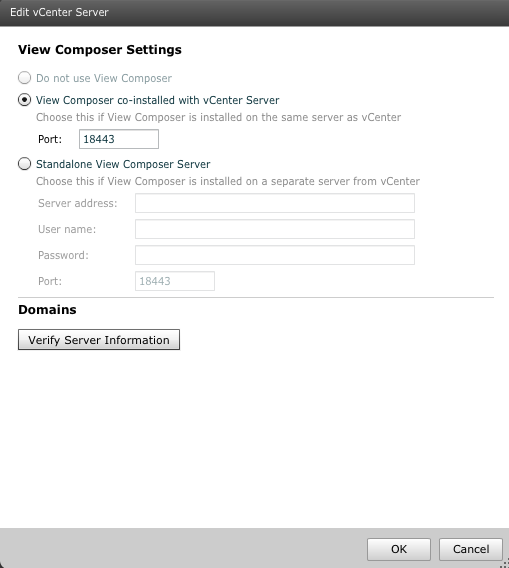Select the Do not use View Composer radio button
This screenshot has height=568, width=509.
[24, 78]
